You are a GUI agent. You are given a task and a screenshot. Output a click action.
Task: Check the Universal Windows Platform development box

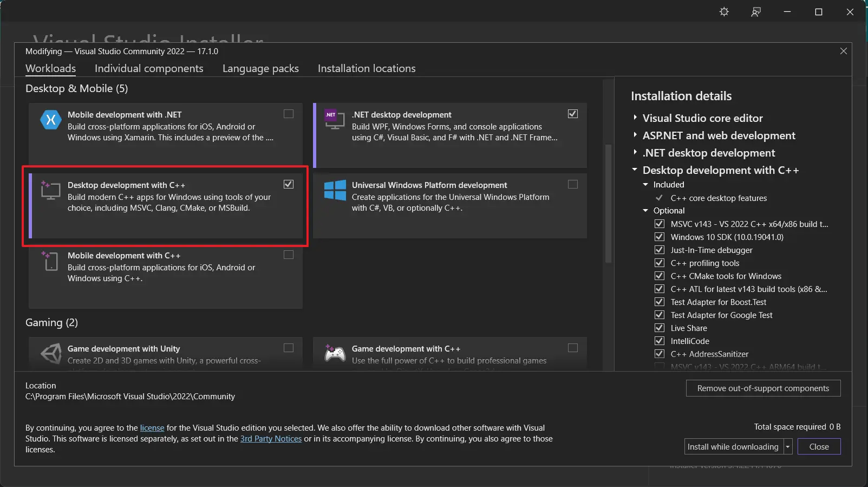pos(573,184)
